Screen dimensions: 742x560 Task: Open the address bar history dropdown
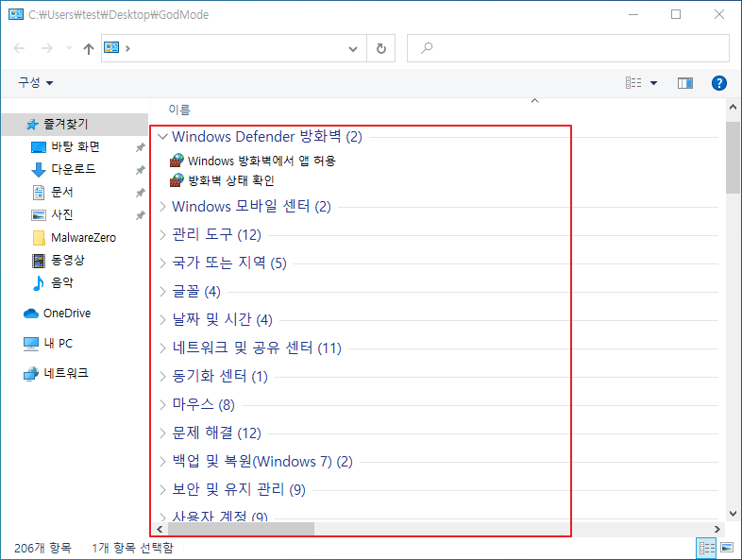pos(353,48)
